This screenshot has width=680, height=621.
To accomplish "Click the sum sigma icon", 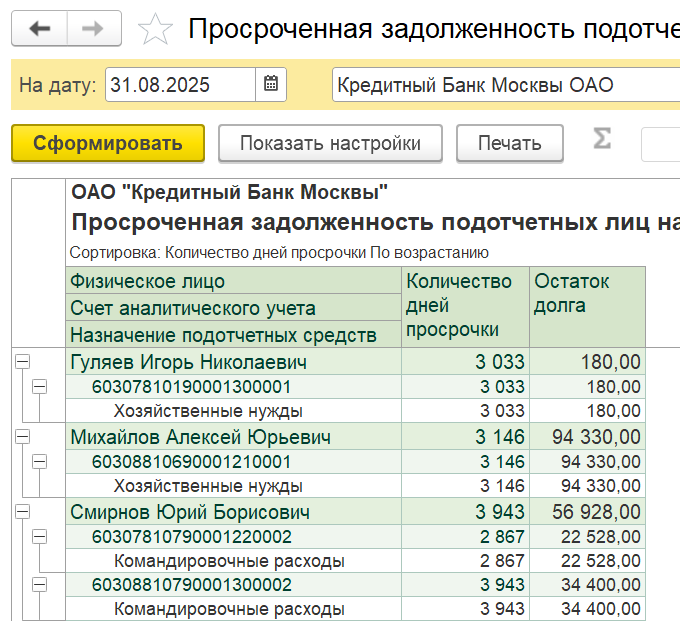I will point(601,139).
